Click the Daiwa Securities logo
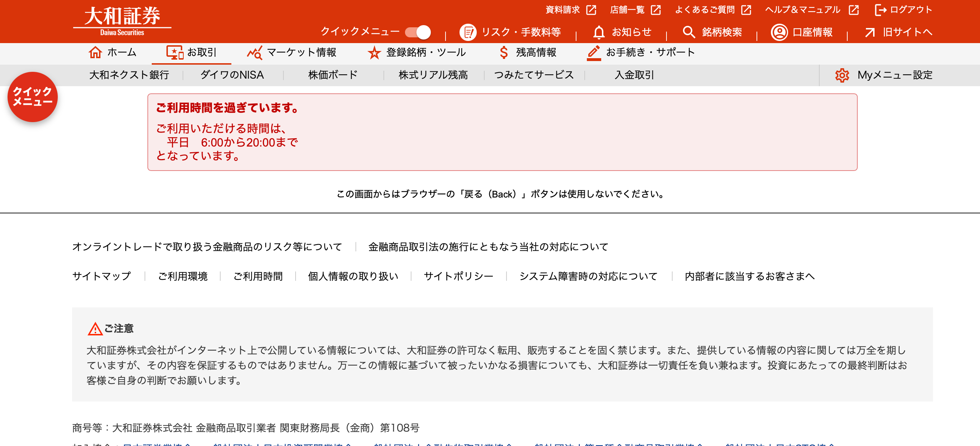The height and width of the screenshot is (446, 980). click(x=122, y=21)
